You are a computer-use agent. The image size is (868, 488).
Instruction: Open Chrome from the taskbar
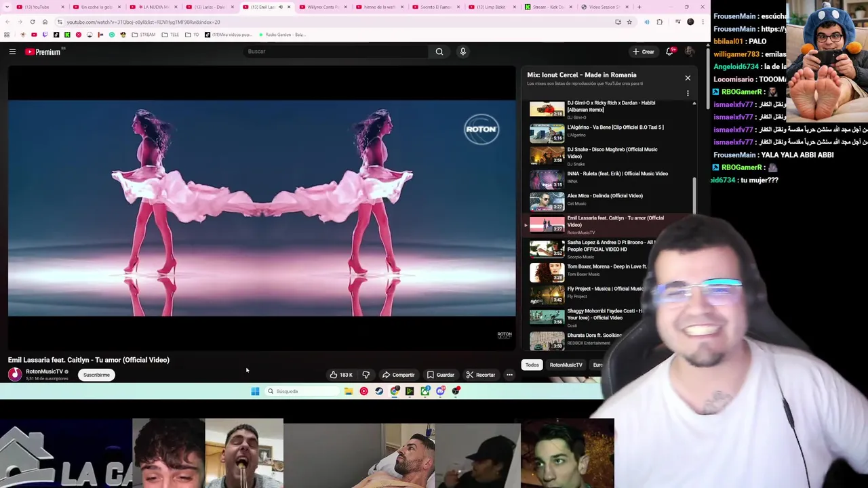[x=395, y=391]
